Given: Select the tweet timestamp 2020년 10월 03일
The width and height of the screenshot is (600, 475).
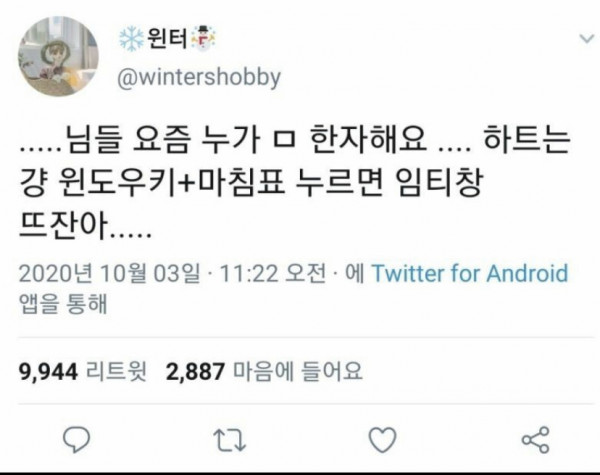Looking at the screenshot, I should (x=109, y=274).
